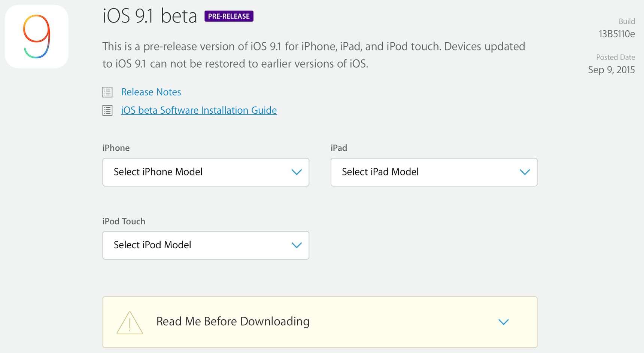Viewport: 644px width, 353px height.
Task: Click the PRE-RELEASE badge
Action: (x=229, y=16)
